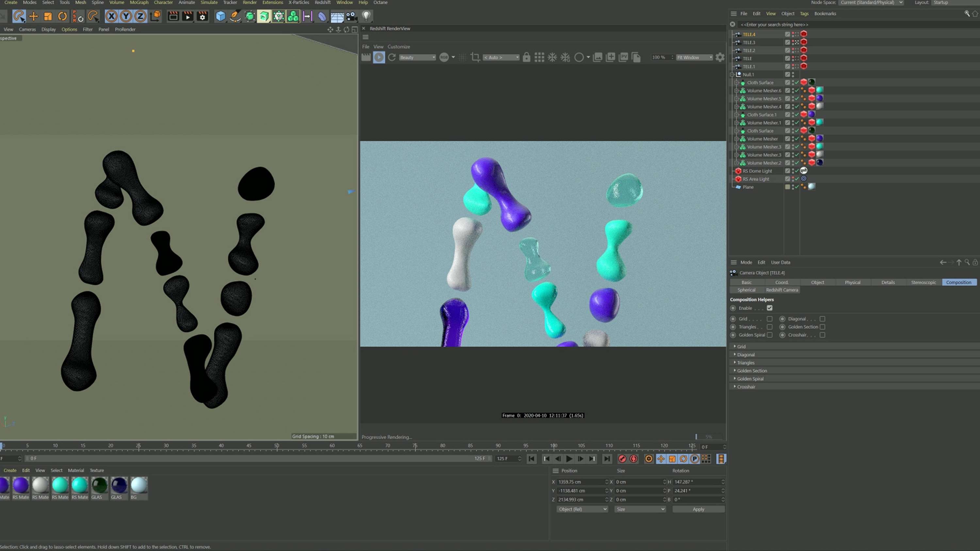Open Edit Render Settings icon
Image resolution: width=980 pixels, height=551 pixels.
pos(203,16)
